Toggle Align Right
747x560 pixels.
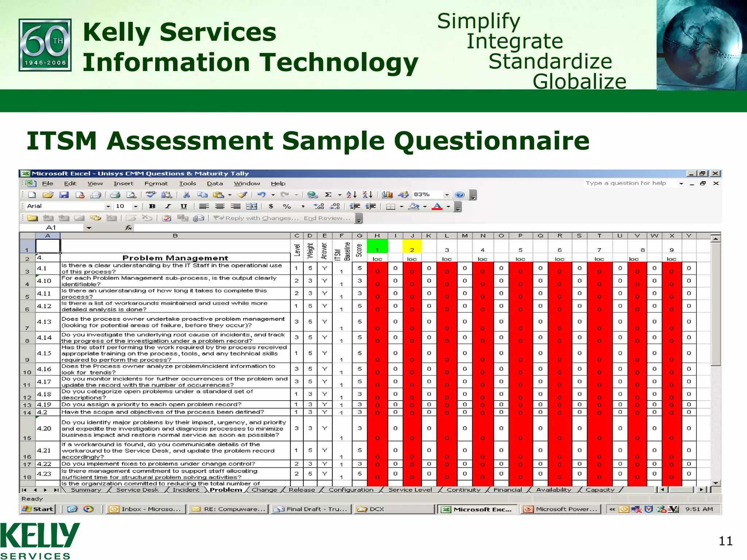pyautogui.click(x=236, y=207)
